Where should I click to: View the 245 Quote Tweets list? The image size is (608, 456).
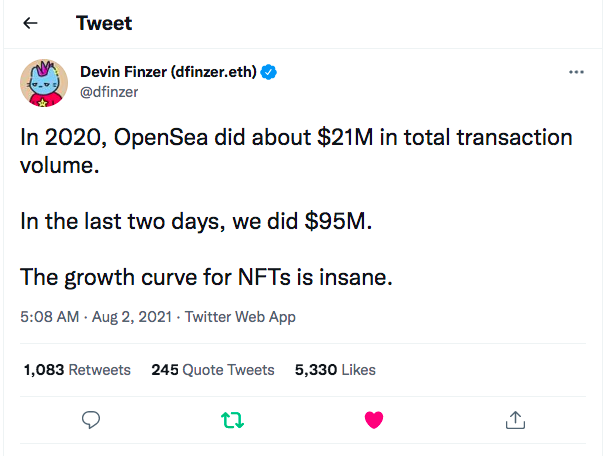213,370
